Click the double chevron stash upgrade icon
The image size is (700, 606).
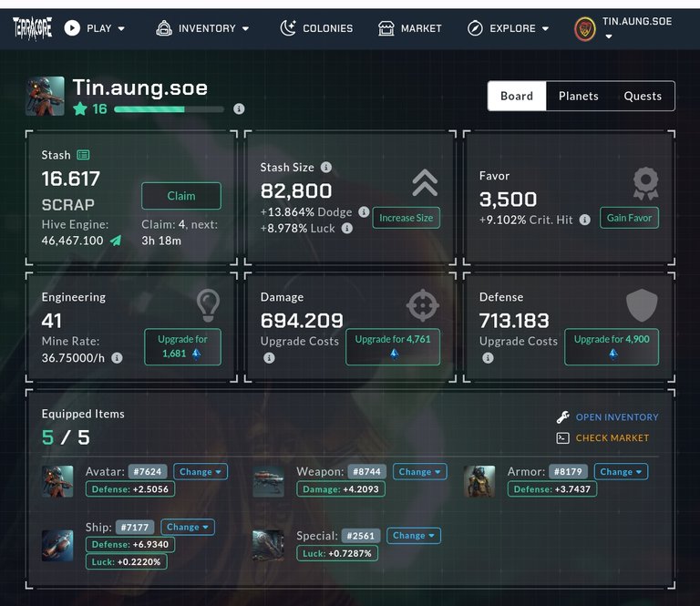[425, 183]
